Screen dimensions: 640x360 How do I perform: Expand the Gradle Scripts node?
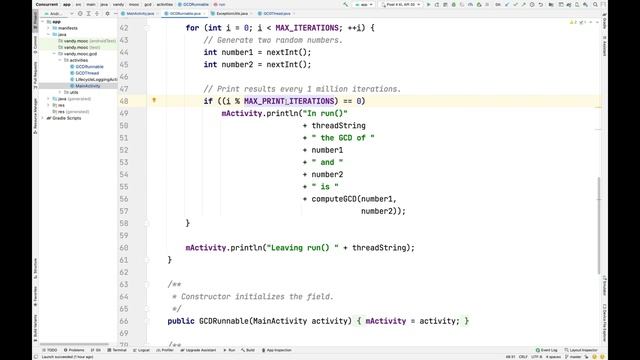click(43, 118)
